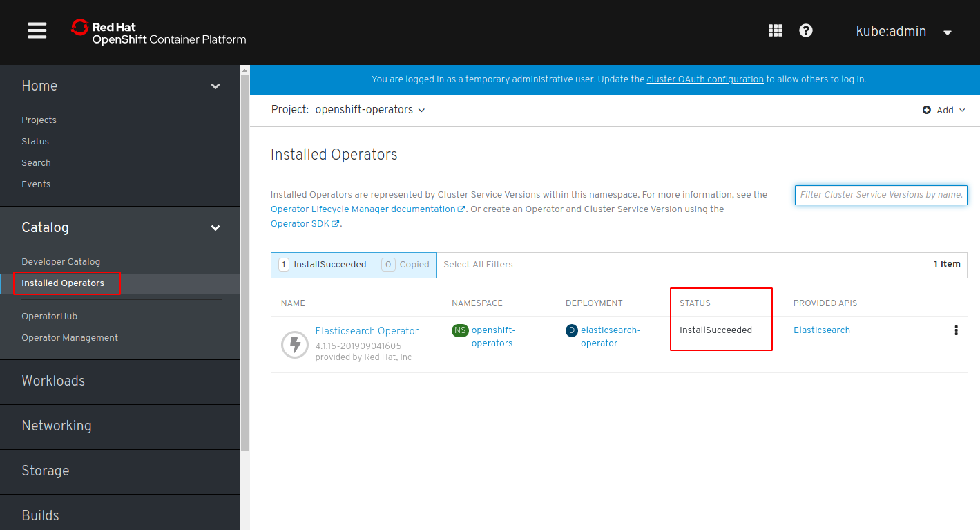
Task: Click the STATUS column header
Action: [695, 303]
